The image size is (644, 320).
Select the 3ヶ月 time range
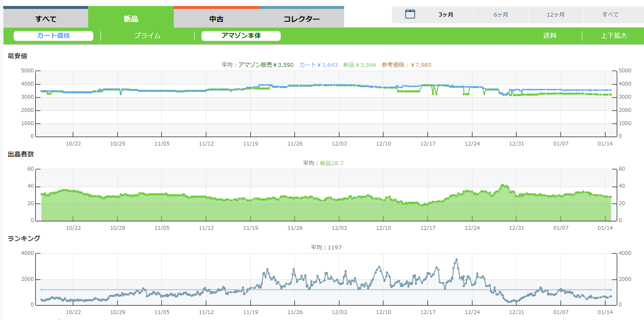(446, 15)
